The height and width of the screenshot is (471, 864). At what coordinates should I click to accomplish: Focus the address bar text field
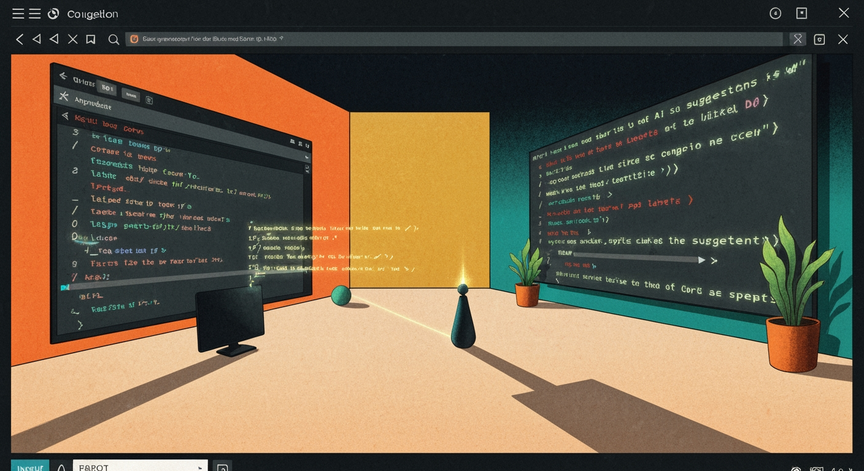click(454, 39)
